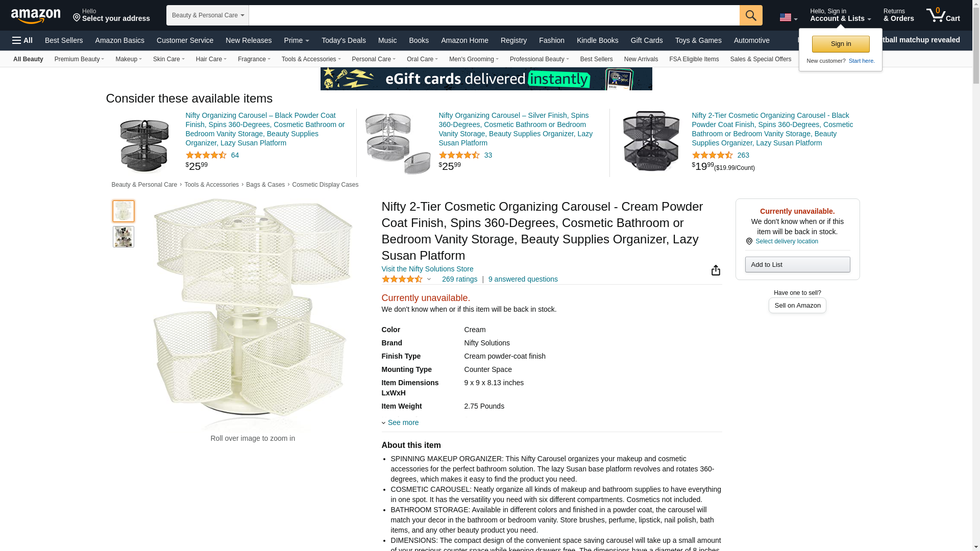Screen dimensions: 980x551
Task: Click into the Amazon search field
Action: point(494,15)
